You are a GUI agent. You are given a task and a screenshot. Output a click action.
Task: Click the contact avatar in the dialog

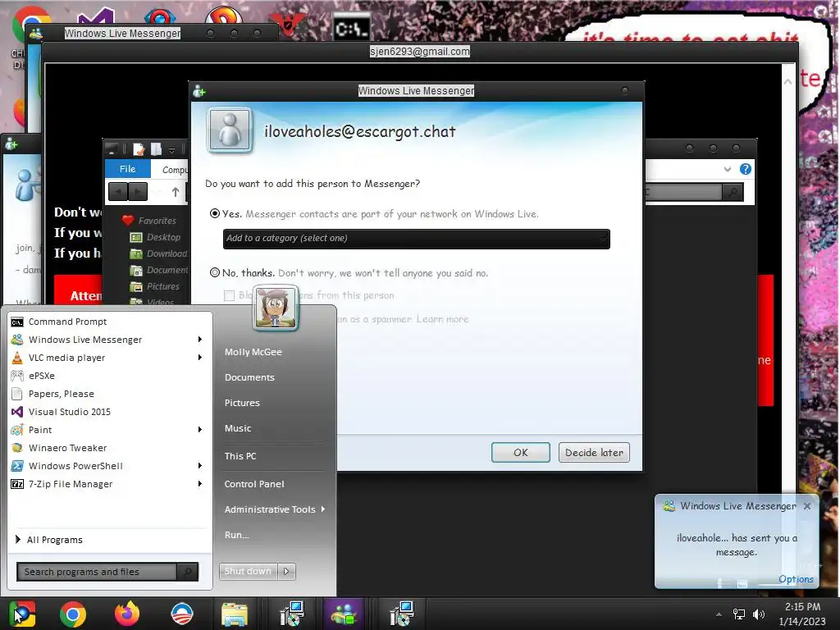click(x=230, y=130)
